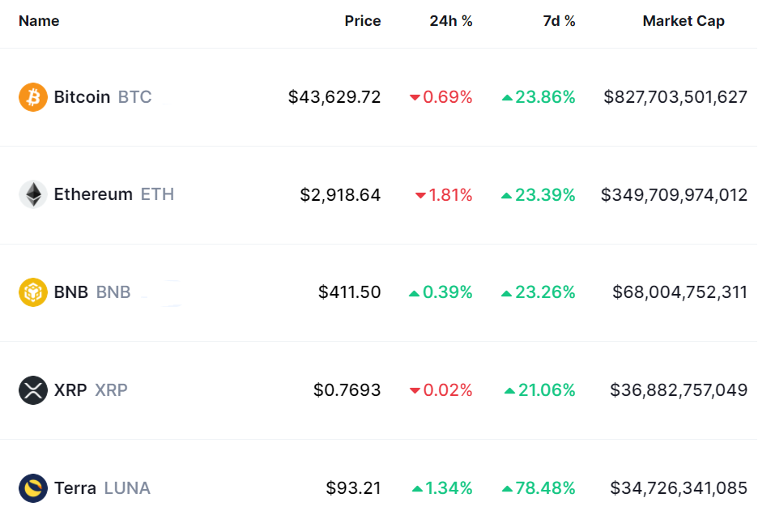
Task: Open the Ethereum coin page link
Action: pyautogui.click(x=93, y=194)
